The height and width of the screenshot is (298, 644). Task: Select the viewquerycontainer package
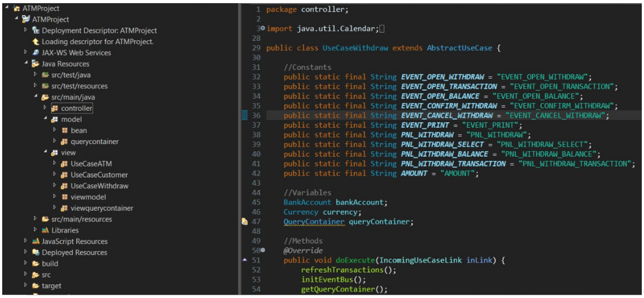click(102, 208)
